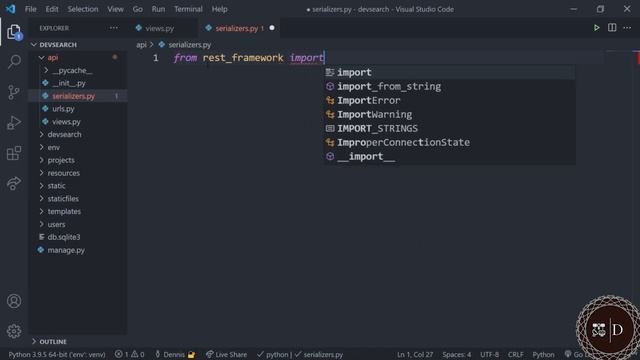Change Spaces: 4 indentation setting

[457, 354]
